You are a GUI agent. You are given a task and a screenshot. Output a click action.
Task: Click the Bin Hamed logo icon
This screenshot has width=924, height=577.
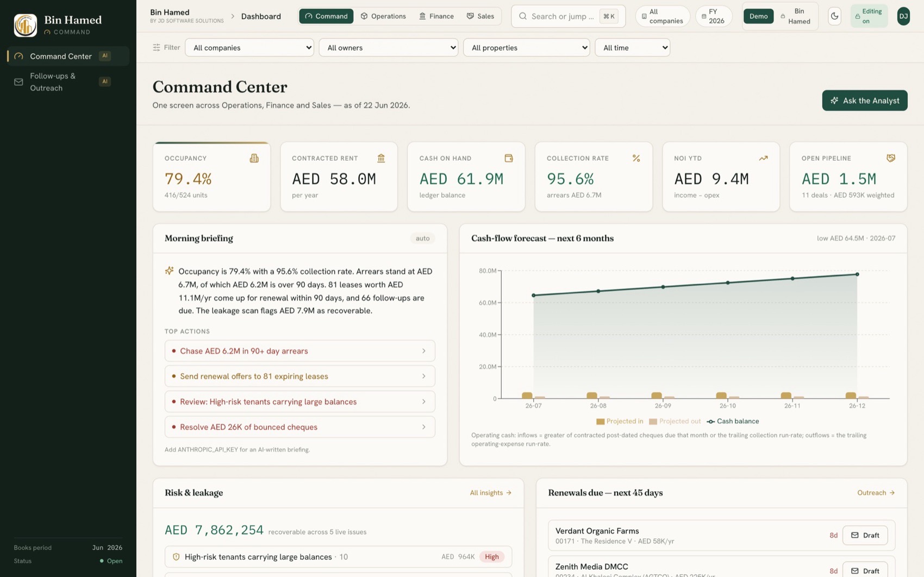pyautogui.click(x=25, y=25)
